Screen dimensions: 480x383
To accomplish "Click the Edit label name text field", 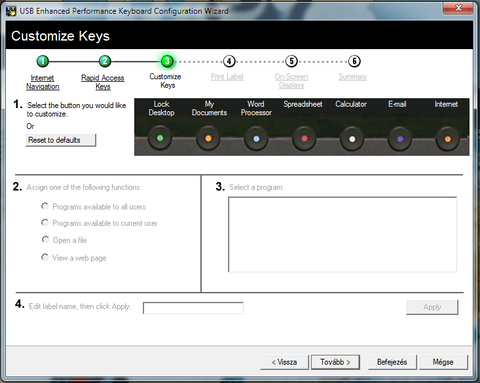I will [x=193, y=308].
